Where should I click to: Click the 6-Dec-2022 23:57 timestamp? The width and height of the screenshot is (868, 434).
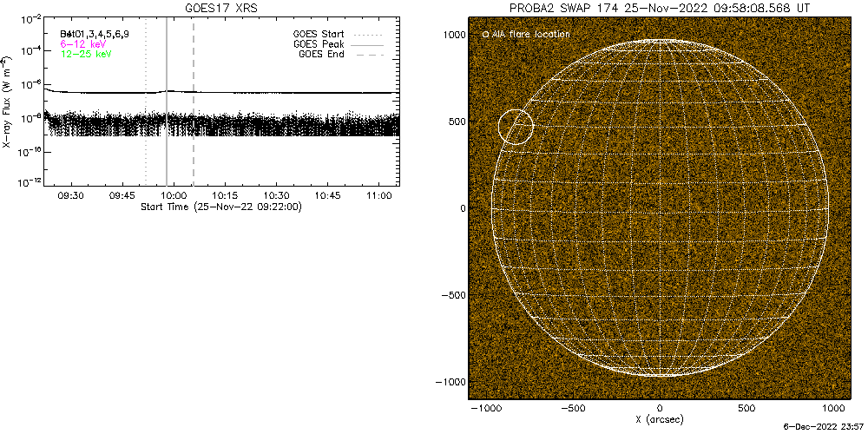click(x=825, y=428)
